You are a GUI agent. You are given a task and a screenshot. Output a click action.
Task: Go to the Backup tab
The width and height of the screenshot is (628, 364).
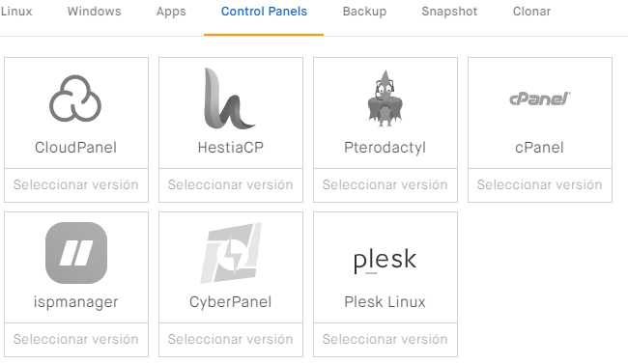[364, 12]
